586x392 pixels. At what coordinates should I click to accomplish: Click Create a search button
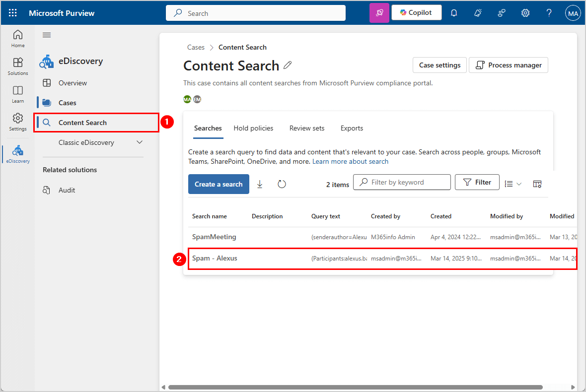(x=219, y=184)
